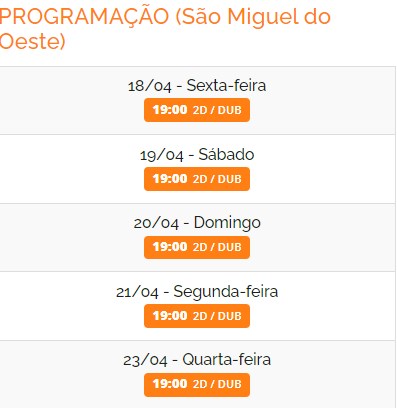Click the 20/04 - Domingo date label
Image resolution: width=397 pixels, height=408 pixels.
[197, 223]
